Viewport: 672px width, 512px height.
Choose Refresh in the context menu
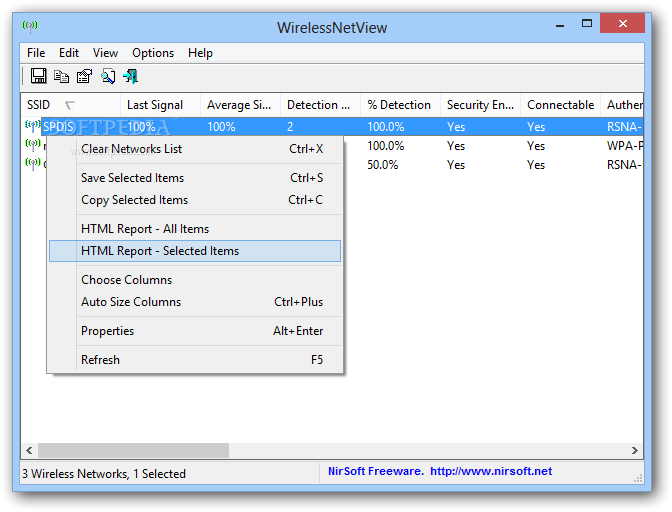click(195, 359)
